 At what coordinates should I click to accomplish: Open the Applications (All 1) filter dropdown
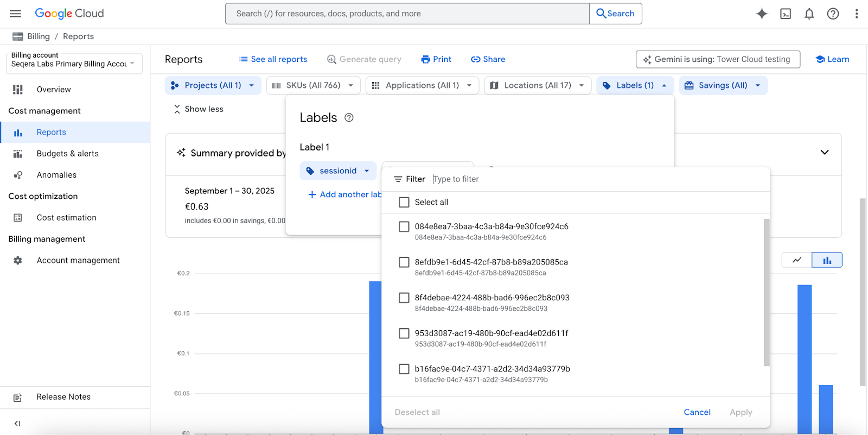(422, 85)
